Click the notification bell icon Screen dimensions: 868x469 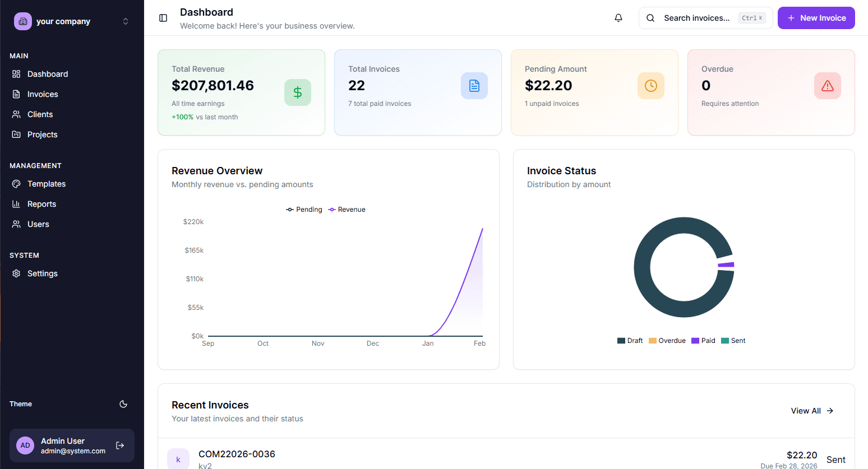click(x=618, y=17)
